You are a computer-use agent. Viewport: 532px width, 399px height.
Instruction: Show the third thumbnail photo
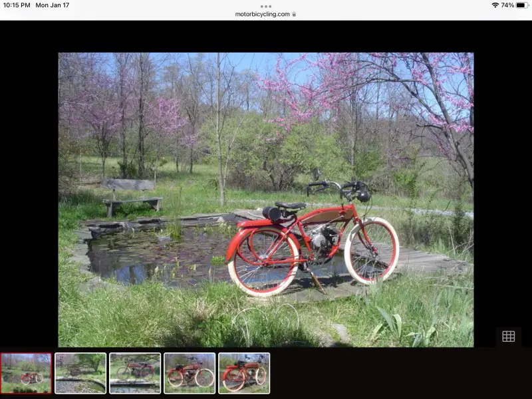[135, 373]
